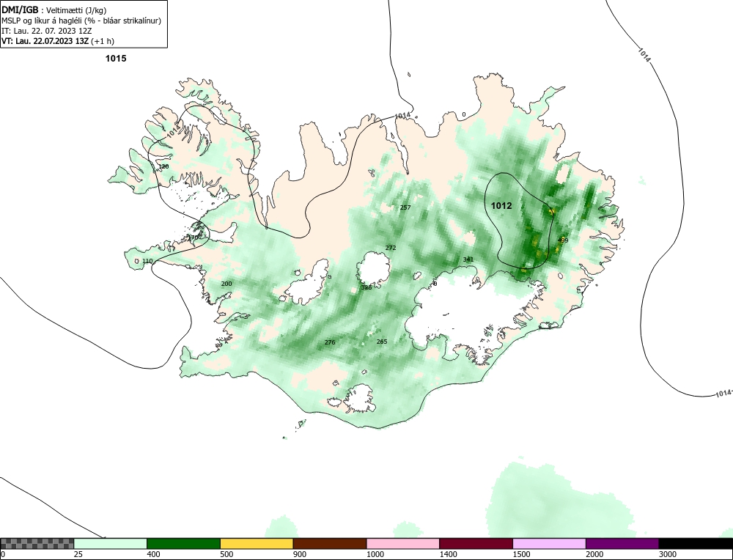Click the 'IT: Lau. 22. 07. 2023 12Z' line
The image size is (733, 560).
[47, 31]
